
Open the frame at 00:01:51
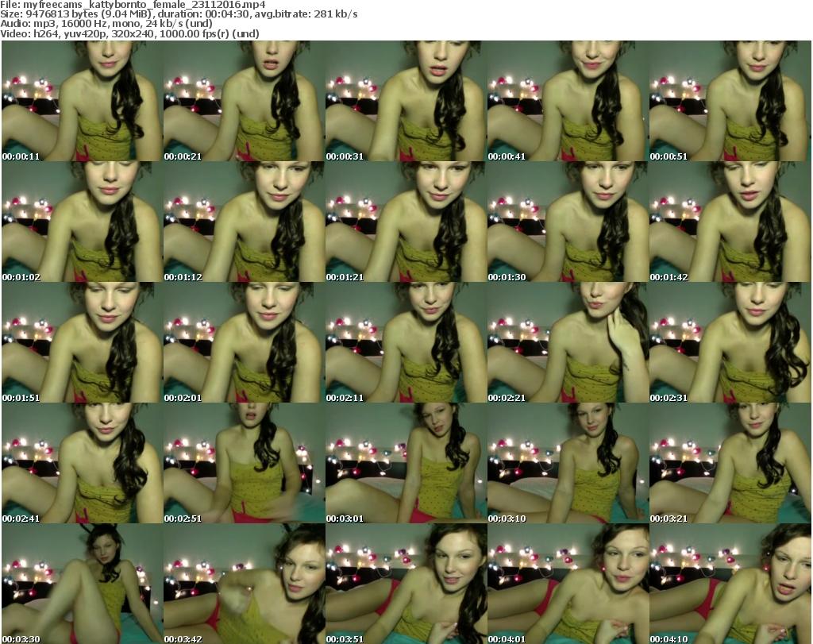coord(83,342)
